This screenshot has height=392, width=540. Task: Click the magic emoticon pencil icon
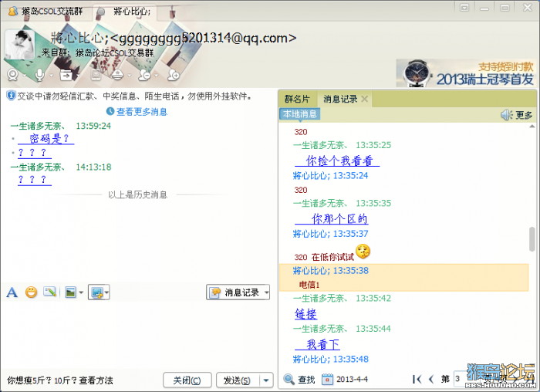pos(50,292)
